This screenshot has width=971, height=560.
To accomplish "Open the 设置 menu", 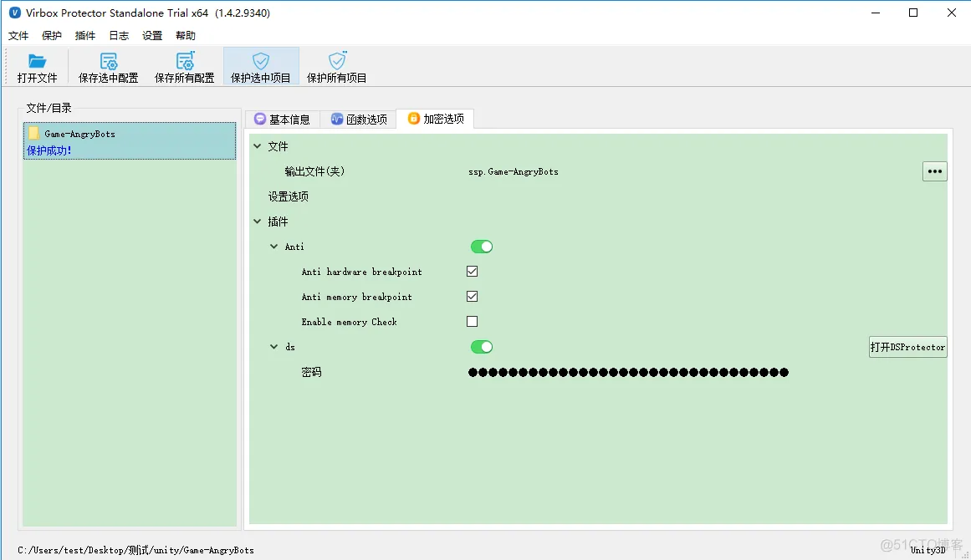I will coord(152,36).
